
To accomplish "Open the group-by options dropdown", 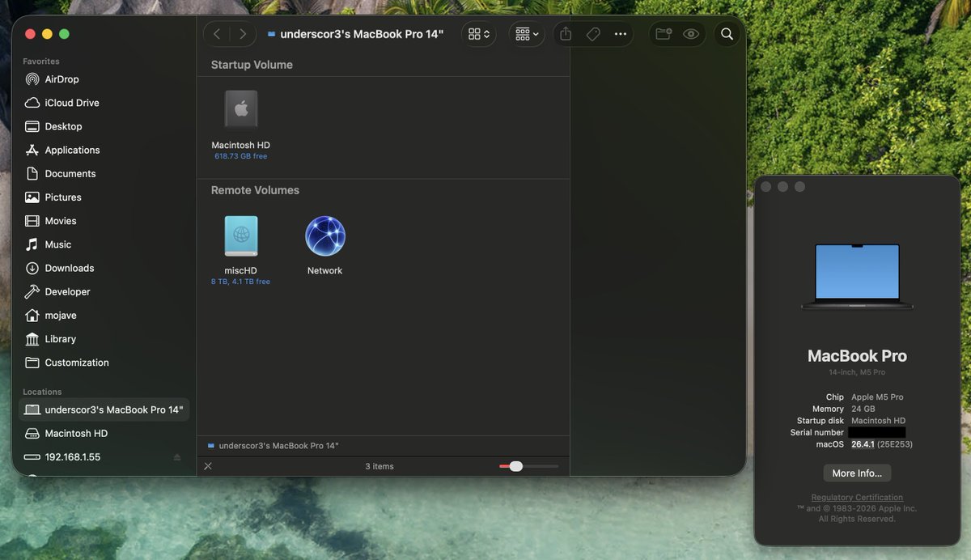I will (x=527, y=34).
